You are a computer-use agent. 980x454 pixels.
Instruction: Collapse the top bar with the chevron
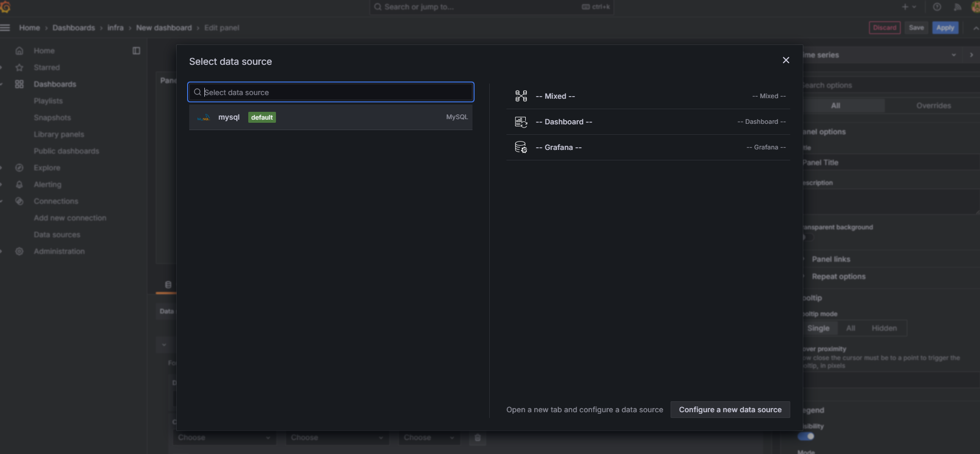(975, 28)
